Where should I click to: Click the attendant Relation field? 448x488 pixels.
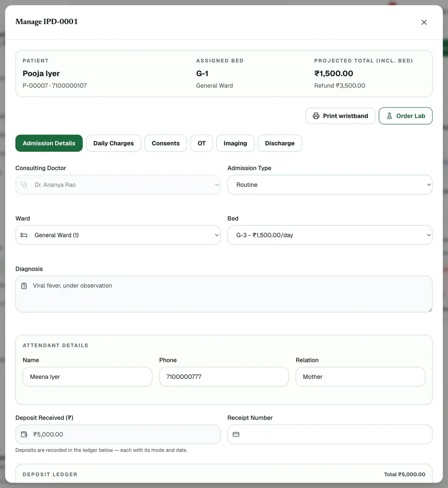360,377
